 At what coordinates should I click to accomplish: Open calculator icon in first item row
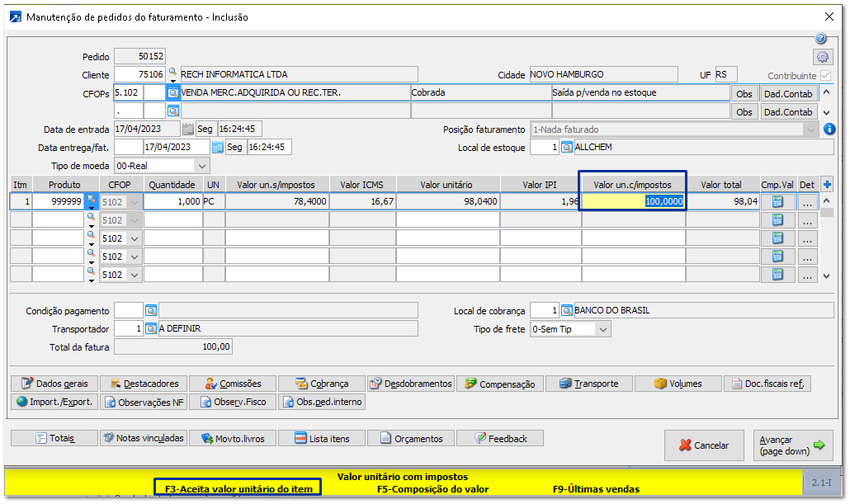pos(777,202)
